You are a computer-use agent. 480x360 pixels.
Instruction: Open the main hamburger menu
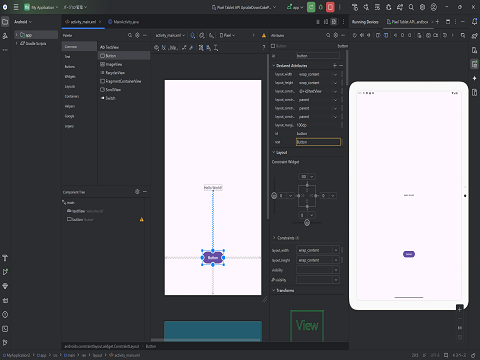click(16, 7)
